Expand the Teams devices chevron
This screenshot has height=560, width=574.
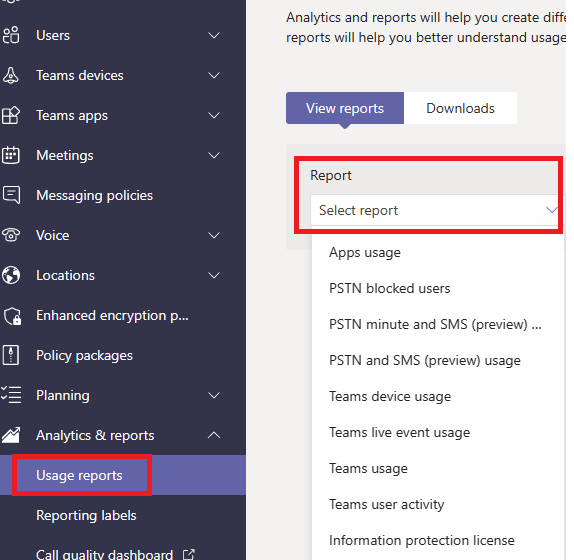click(x=214, y=75)
